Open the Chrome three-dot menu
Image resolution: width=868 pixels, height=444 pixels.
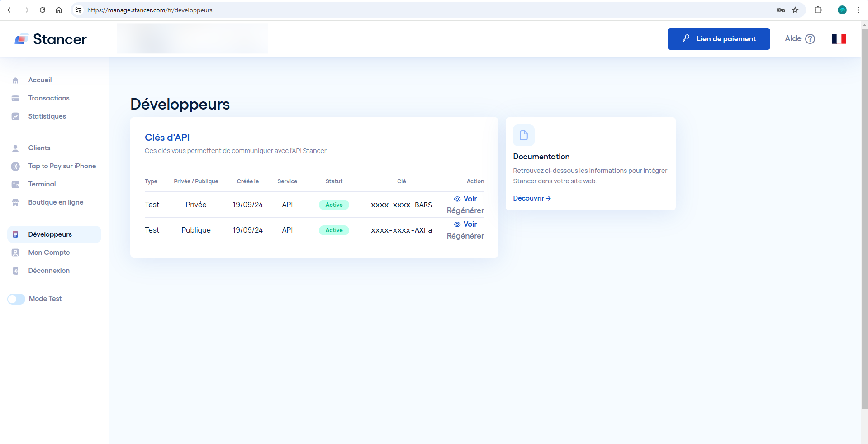click(858, 10)
